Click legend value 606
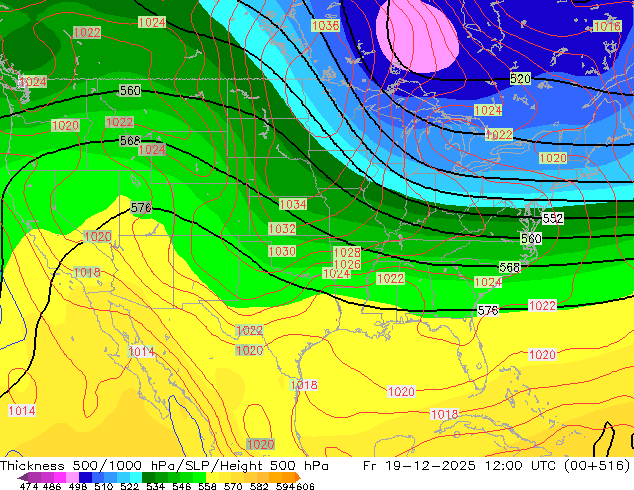 [x=305, y=486]
